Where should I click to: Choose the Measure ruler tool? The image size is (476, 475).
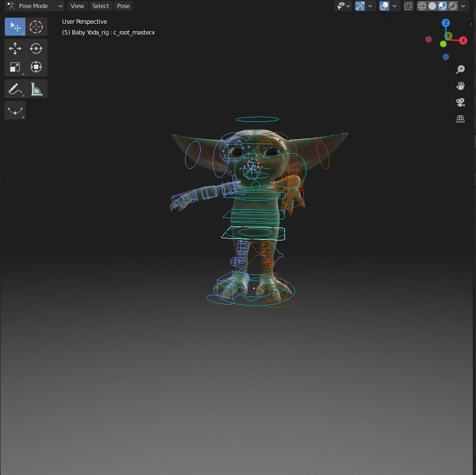(36, 89)
